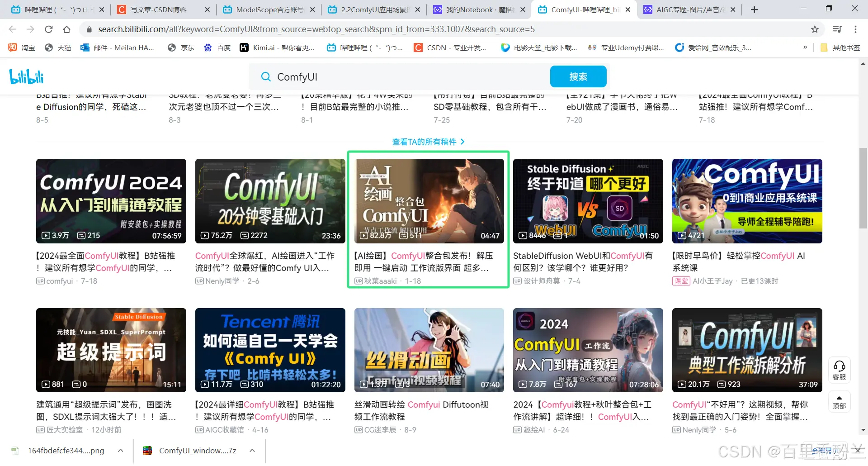Open uploader 秋葉aaaki
The image size is (868, 466).
pos(381,281)
